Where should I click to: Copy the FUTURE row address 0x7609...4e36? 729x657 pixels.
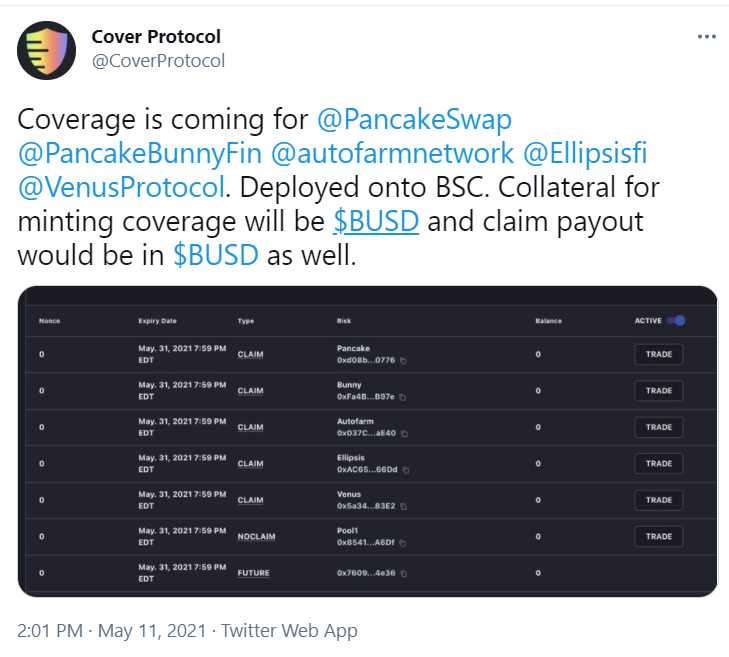click(404, 573)
